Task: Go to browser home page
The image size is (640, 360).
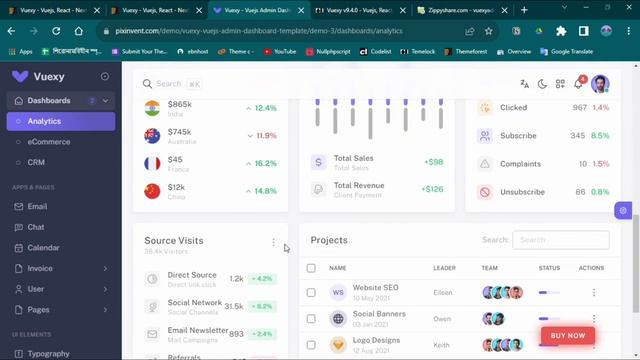Action: tap(78, 31)
